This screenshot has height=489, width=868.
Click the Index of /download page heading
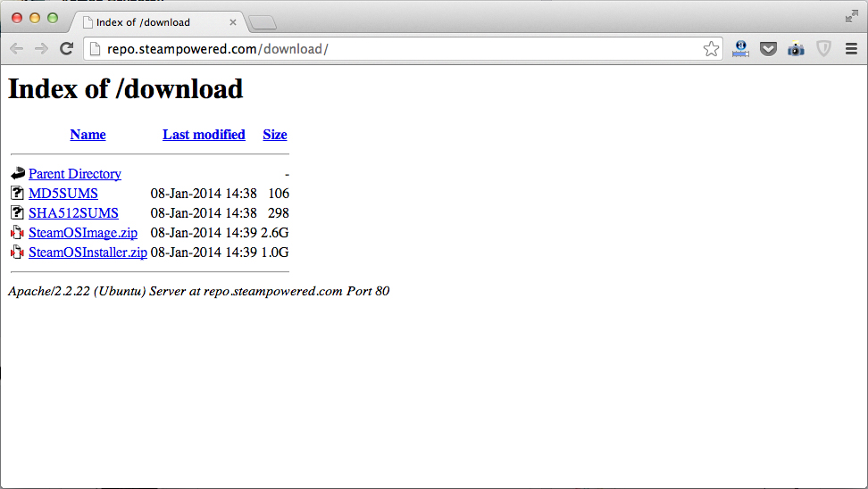126,89
